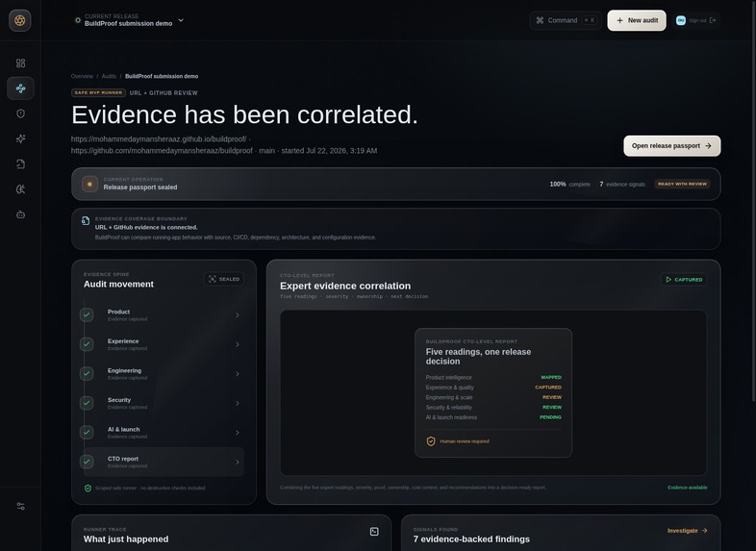Click 'URL + GitHub evidence is connected.' text
The height and width of the screenshot is (551, 756).
coord(146,227)
